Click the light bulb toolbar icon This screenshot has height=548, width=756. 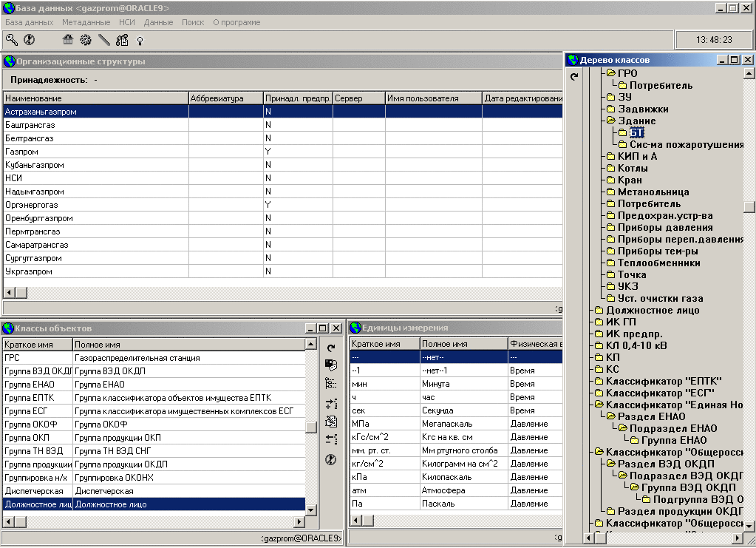140,40
